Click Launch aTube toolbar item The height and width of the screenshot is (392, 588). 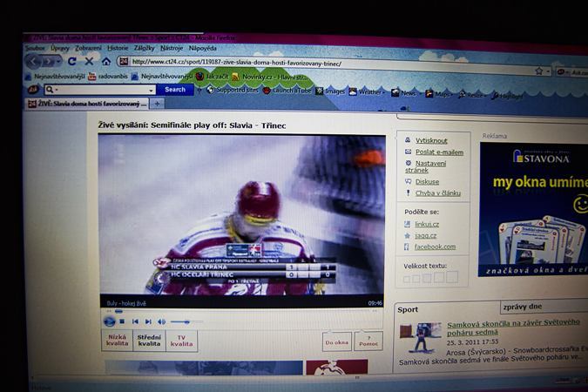tap(287, 91)
